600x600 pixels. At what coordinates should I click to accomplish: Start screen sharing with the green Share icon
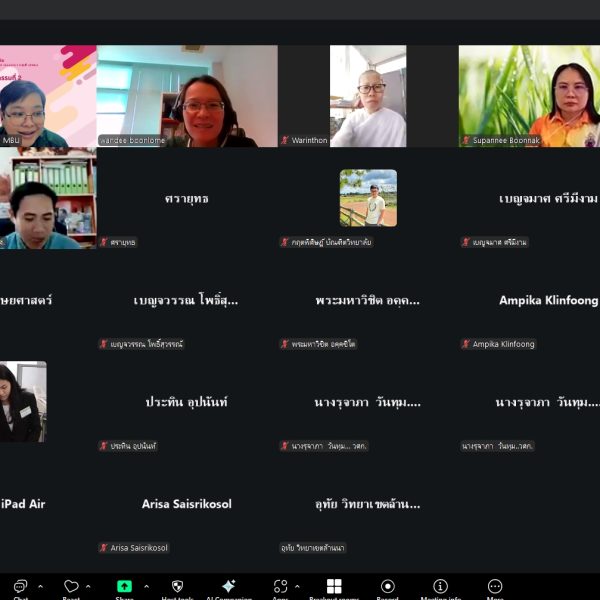pyautogui.click(x=124, y=586)
